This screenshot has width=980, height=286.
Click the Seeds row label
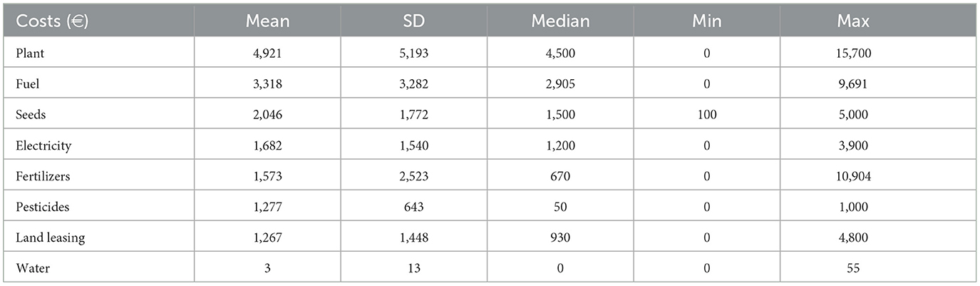[29, 114]
